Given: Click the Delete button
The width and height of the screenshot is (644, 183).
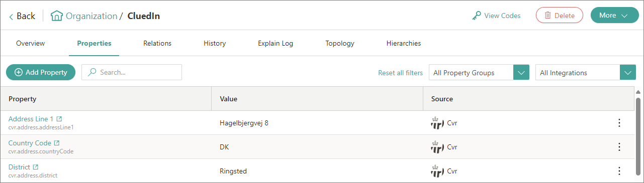Looking at the screenshot, I should (x=560, y=15).
